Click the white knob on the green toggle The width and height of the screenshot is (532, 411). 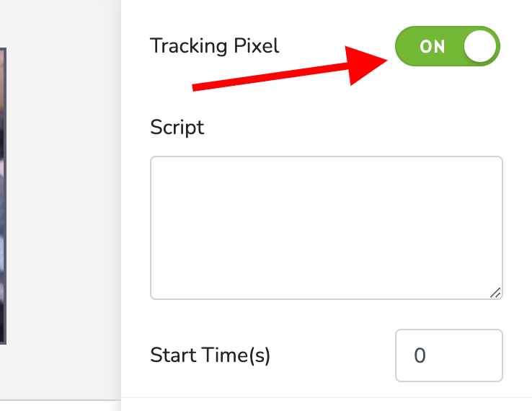(480, 46)
